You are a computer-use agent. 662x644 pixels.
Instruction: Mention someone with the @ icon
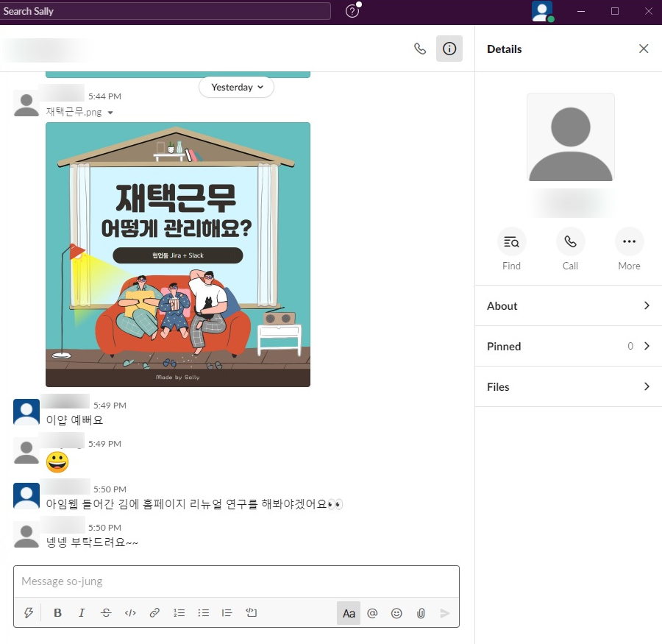pyautogui.click(x=372, y=613)
